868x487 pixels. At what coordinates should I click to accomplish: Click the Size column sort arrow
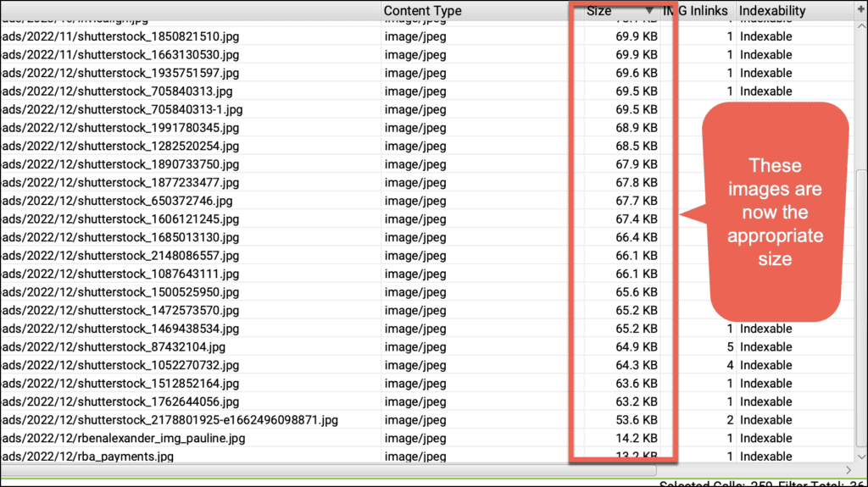tap(649, 11)
